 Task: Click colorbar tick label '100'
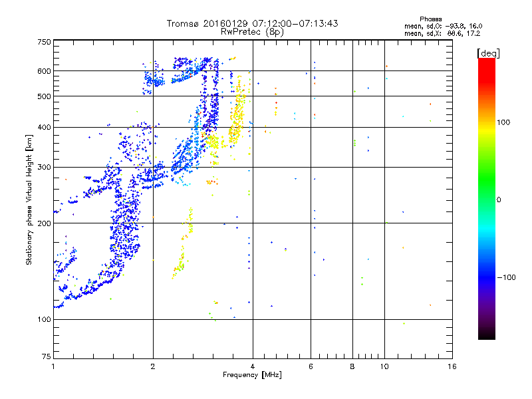point(503,122)
